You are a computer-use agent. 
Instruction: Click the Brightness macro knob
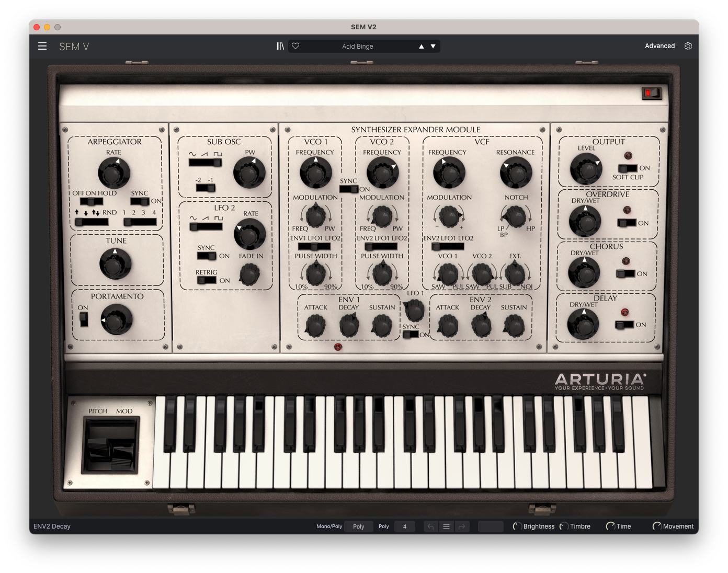pyautogui.click(x=517, y=526)
